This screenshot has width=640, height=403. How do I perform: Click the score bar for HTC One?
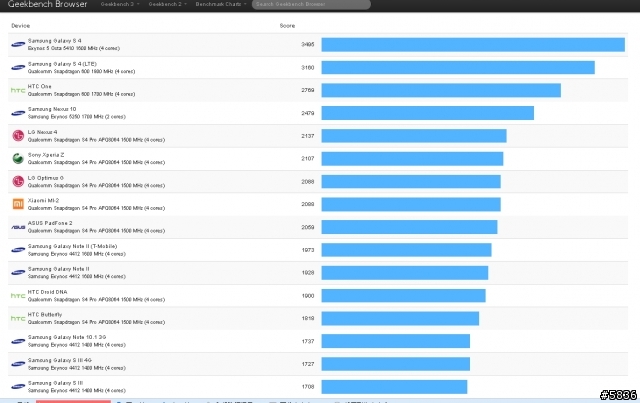pos(441,90)
